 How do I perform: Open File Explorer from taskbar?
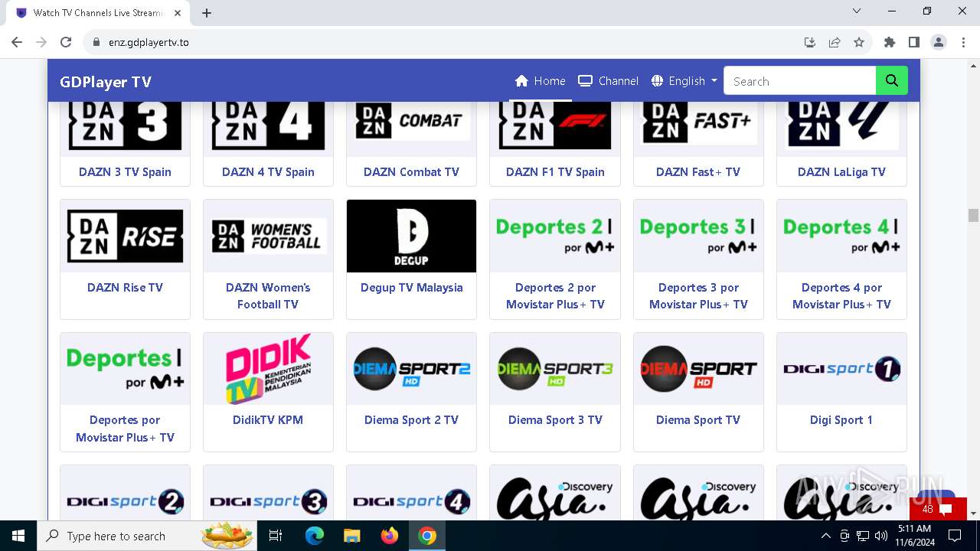352,536
